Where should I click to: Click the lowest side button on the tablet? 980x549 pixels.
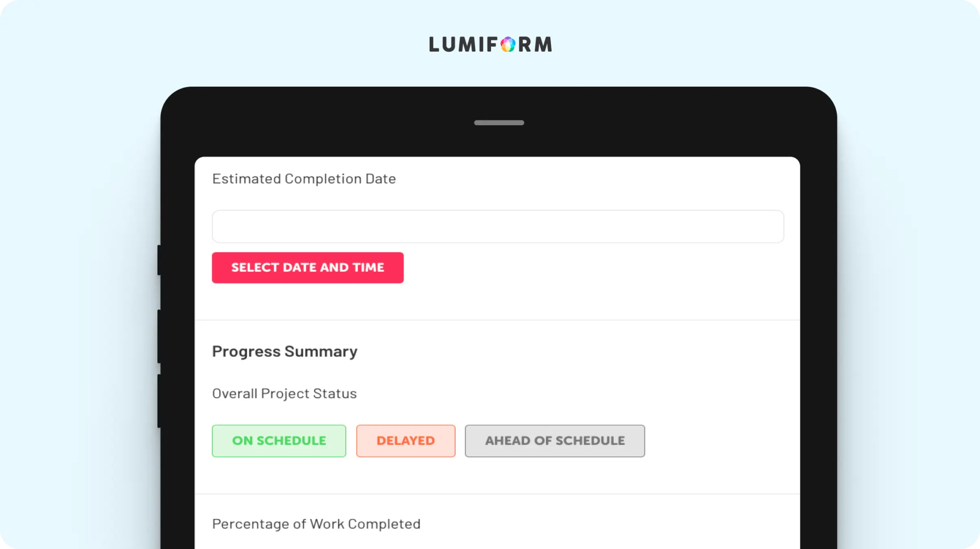click(x=159, y=401)
